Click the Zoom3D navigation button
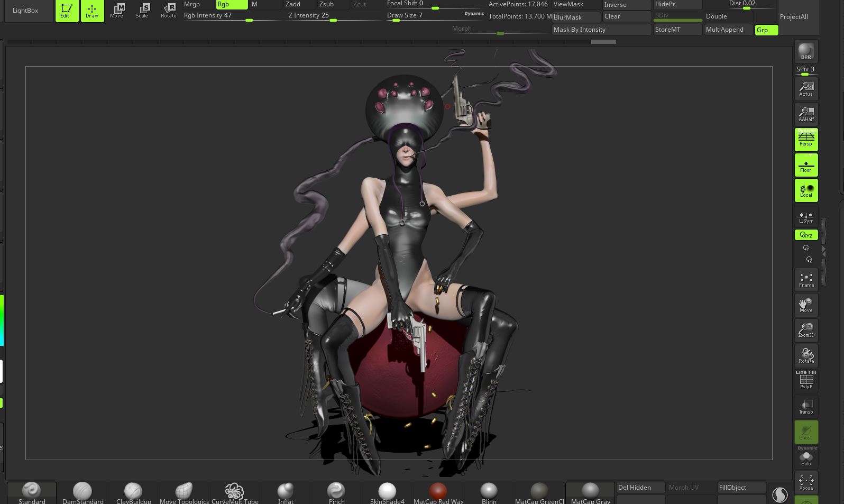Screen dimensions: 844x504 point(806,331)
